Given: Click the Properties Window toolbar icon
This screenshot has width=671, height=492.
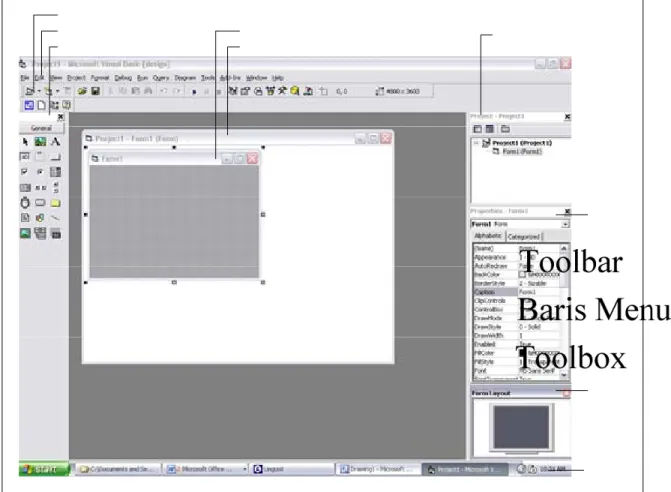Looking at the screenshot, I should 245,91.
